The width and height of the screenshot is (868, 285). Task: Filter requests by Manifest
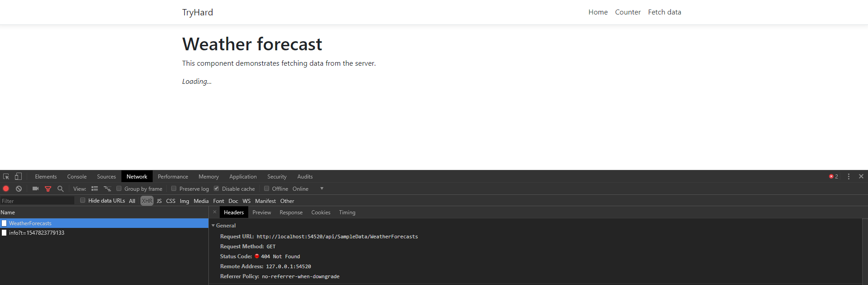click(265, 201)
